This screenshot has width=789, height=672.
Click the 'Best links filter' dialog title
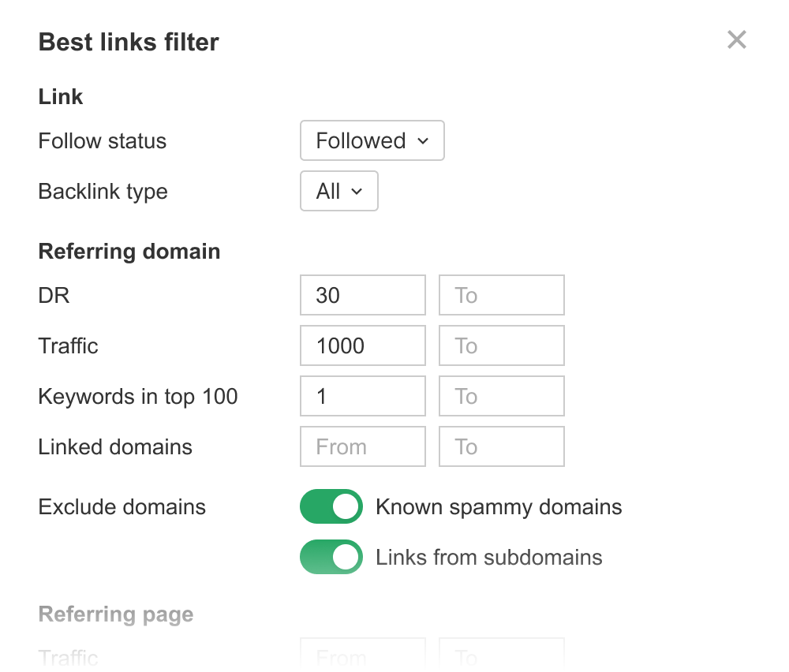coord(129,42)
